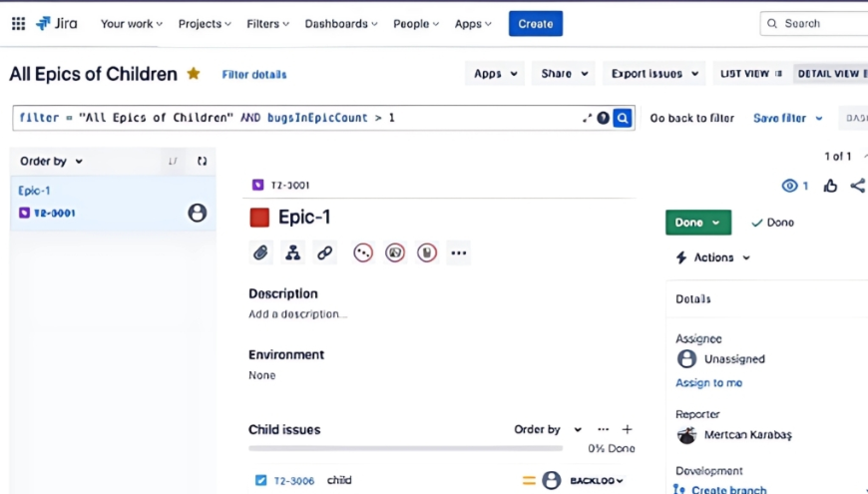The width and height of the screenshot is (868, 494).
Task: Click the blue Create button
Action: [536, 24]
